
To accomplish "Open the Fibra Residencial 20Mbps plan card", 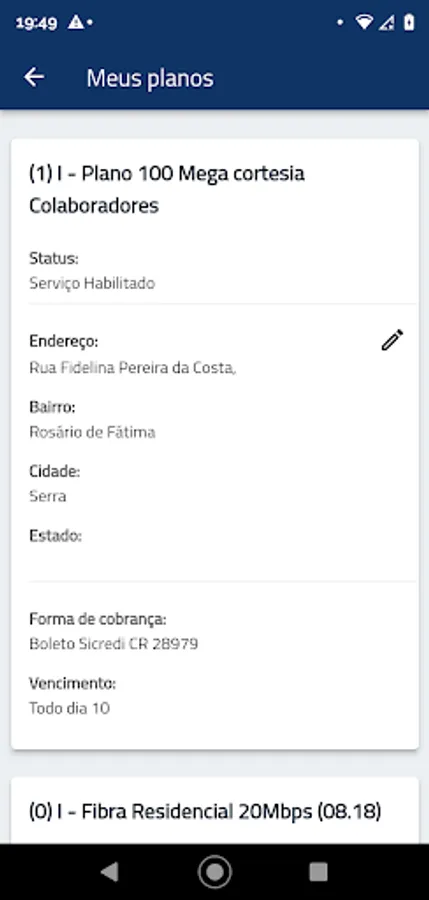I will (215, 810).
